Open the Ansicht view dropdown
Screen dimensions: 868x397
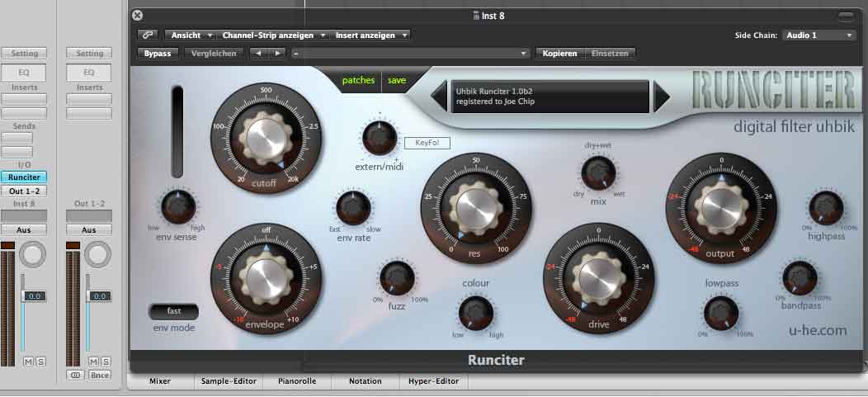click(190, 35)
